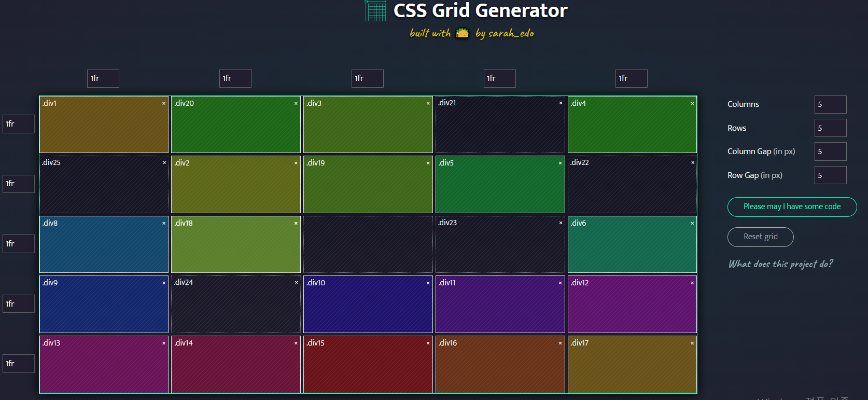The image size is (868, 400).
Task: Close .div23 via its x icon
Action: [561, 223]
